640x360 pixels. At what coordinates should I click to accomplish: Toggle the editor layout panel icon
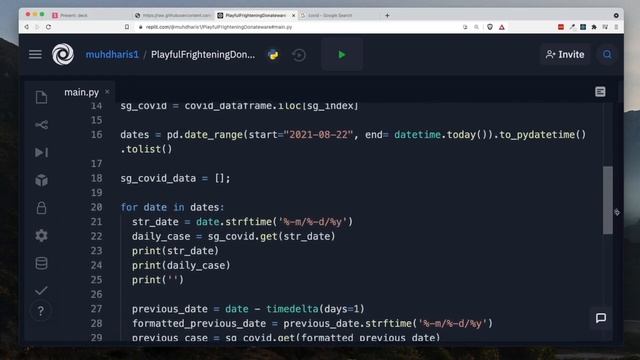tap(600, 91)
